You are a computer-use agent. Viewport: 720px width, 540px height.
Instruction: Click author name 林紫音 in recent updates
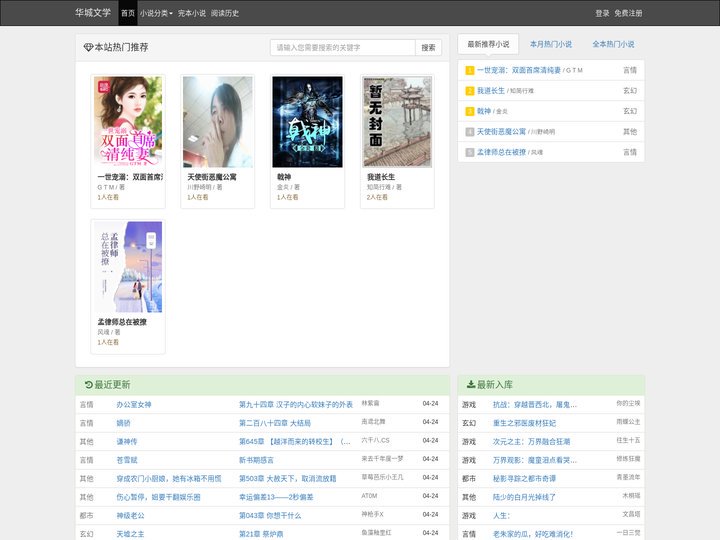coord(370,403)
